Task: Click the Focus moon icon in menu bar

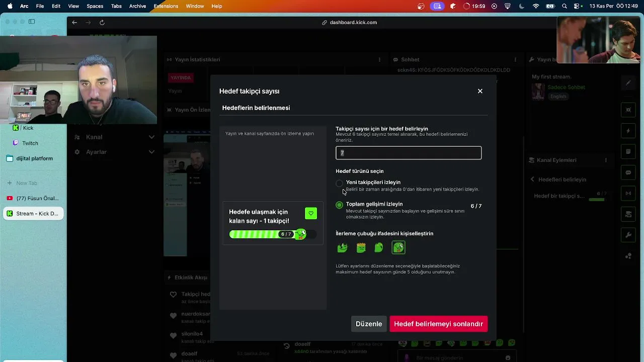Action: click(x=522, y=6)
